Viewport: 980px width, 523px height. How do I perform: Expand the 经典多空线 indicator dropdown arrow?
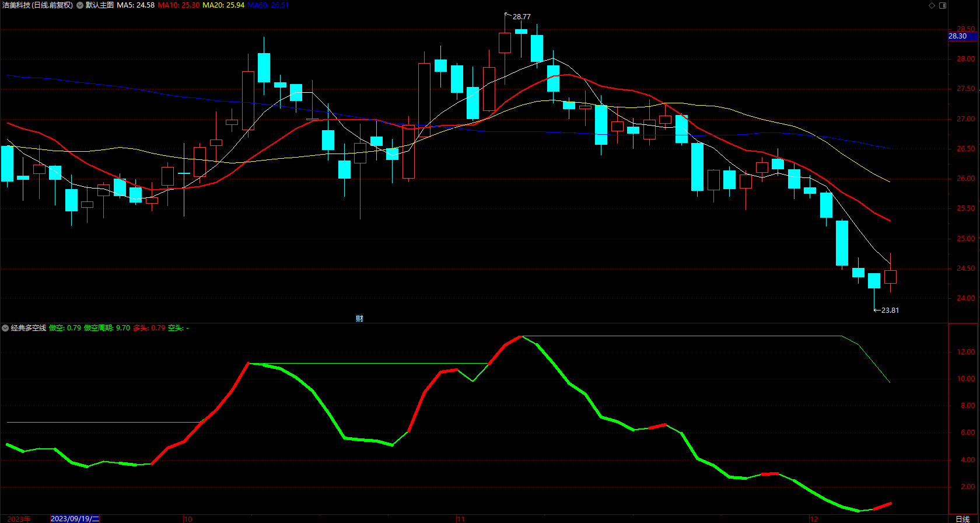tap(5, 328)
